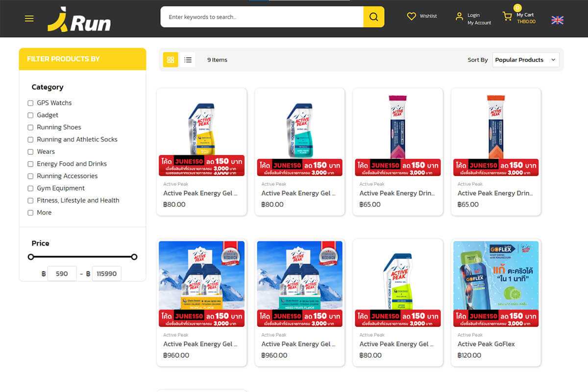The height and width of the screenshot is (392, 588).
Task: Open Tropical flavor gel box thumbnail
Action: 202,284
